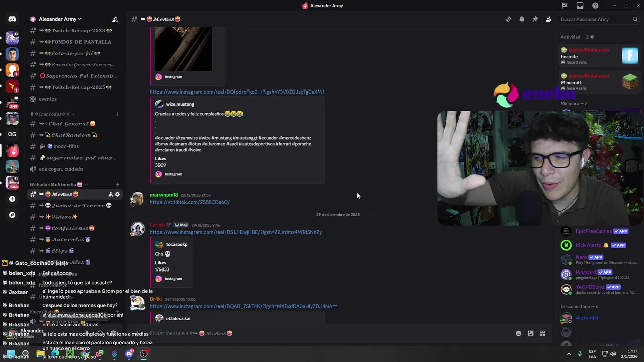Open activity settings gear next to Actividad
644x362 pixels.
pyautogui.click(x=592, y=37)
